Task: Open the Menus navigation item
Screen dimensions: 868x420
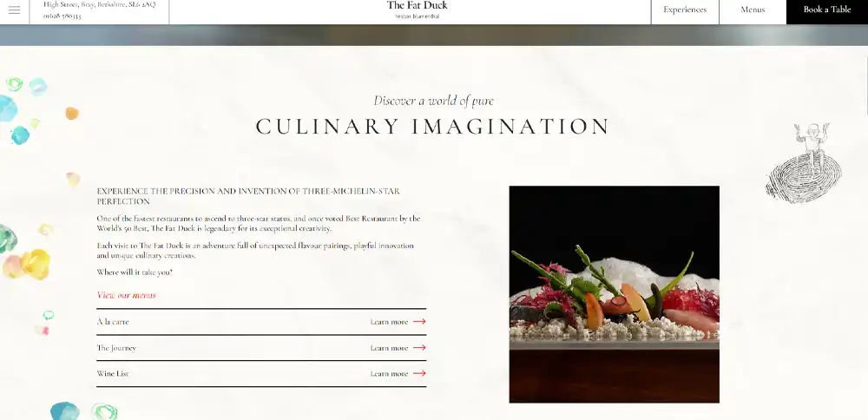Action: click(753, 10)
